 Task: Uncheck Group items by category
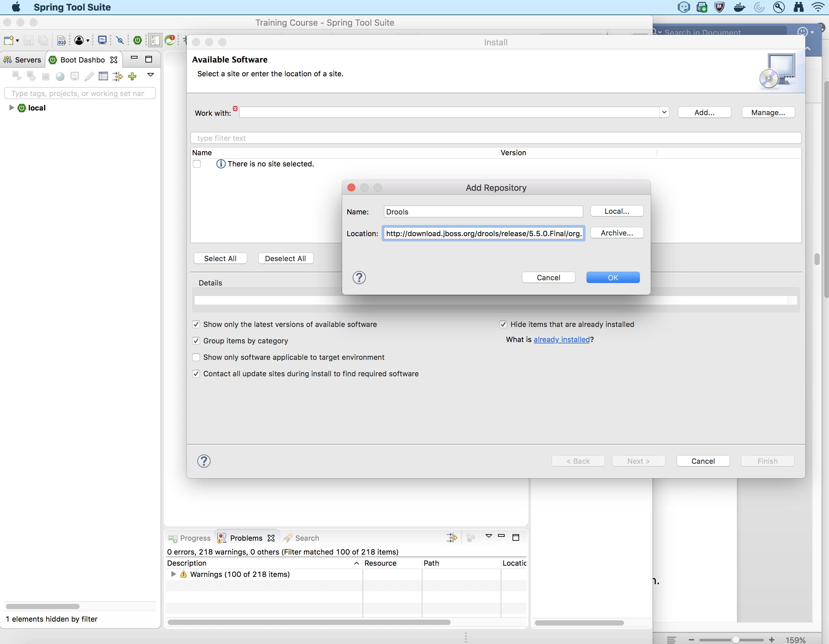click(x=196, y=341)
